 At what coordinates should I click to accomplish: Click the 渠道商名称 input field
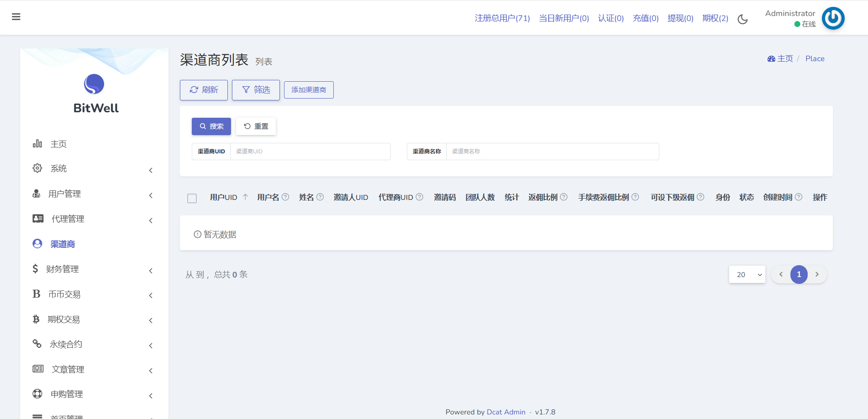pyautogui.click(x=552, y=152)
